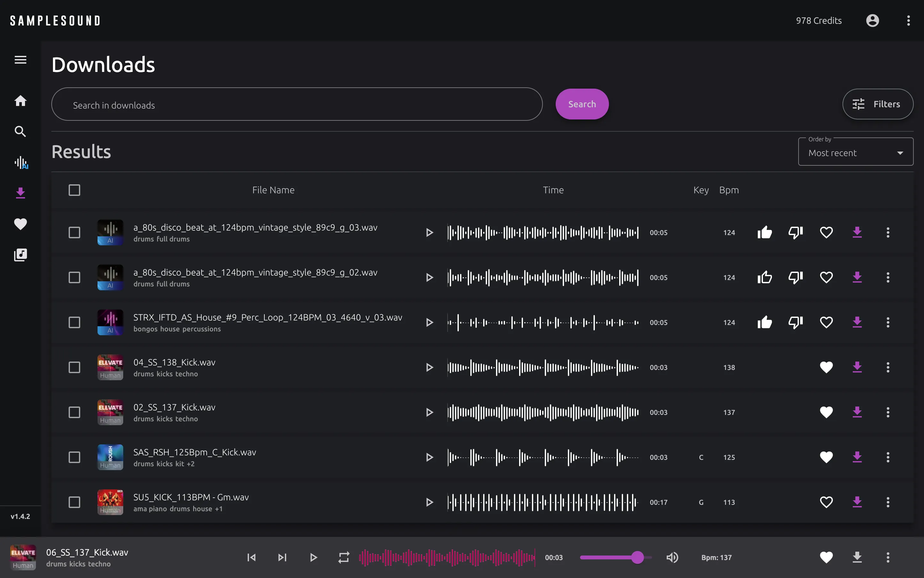
Task: Select checkbox for STRX_IFTD Perc Loop
Action: tap(74, 323)
